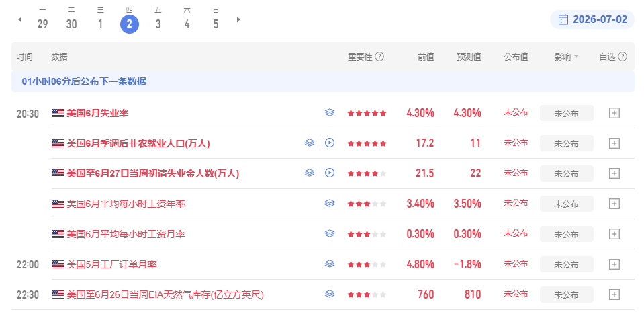This screenshot has width=644, height=316.
Task: Click 未公布 impact button for 工资月率
Action: click(x=566, y=234)
